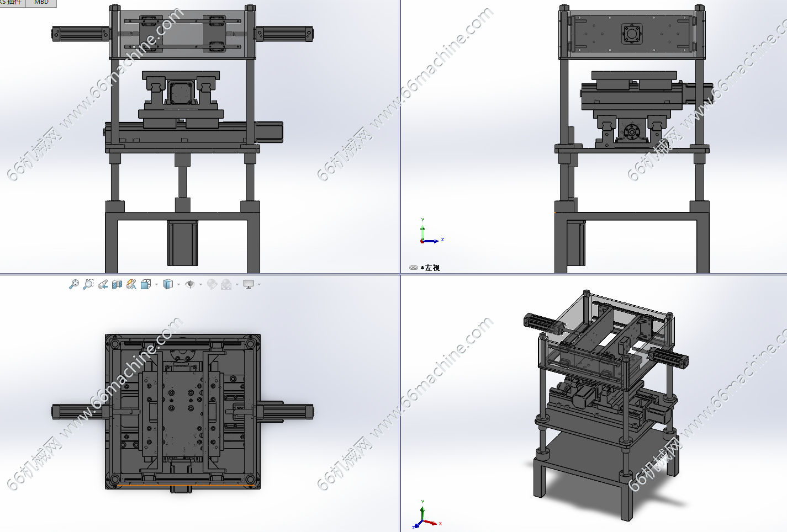Screen dimensions: 787x532
Task: Select the isometric assembly model in bottom-right viewport
Action: 605,405
